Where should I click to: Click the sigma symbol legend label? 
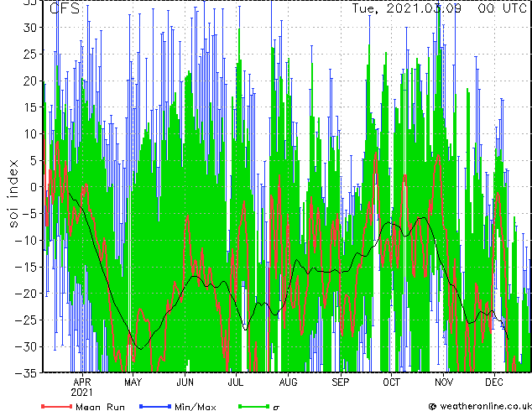[277, 408]
